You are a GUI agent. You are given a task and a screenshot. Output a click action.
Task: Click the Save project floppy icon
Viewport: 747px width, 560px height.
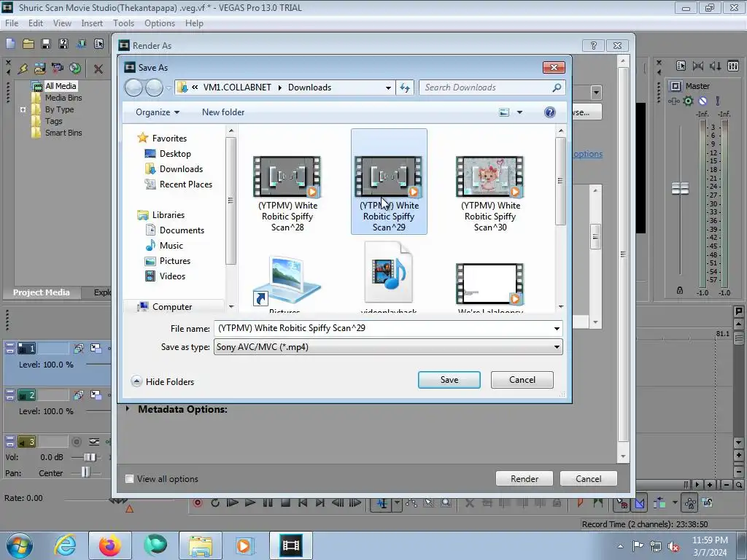[x=46, y=44]
